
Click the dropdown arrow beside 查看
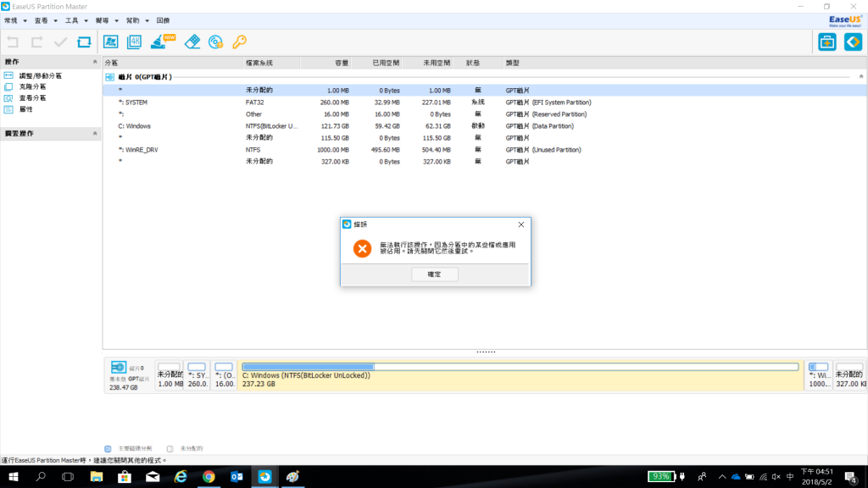point(55,21)
